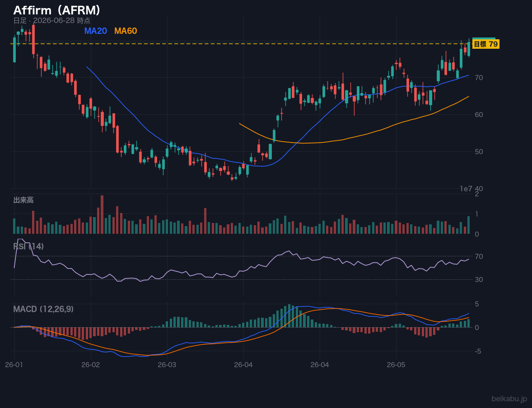
Task: Click the 26-03 date axis label
Action: 167,365
